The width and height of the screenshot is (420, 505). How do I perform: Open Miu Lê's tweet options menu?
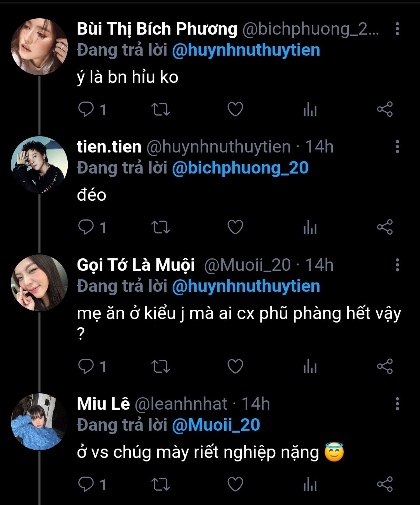[x=397, y=404]
